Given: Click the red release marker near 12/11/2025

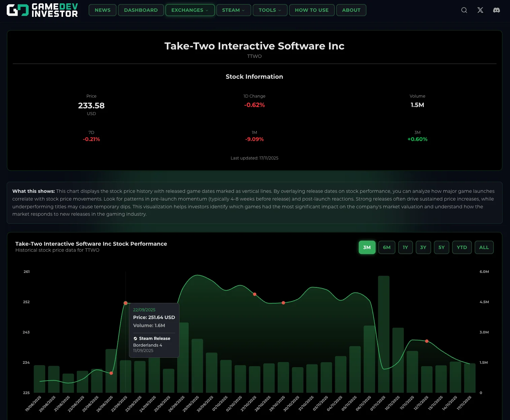Looking at the screenshot, I should [427, 341].
